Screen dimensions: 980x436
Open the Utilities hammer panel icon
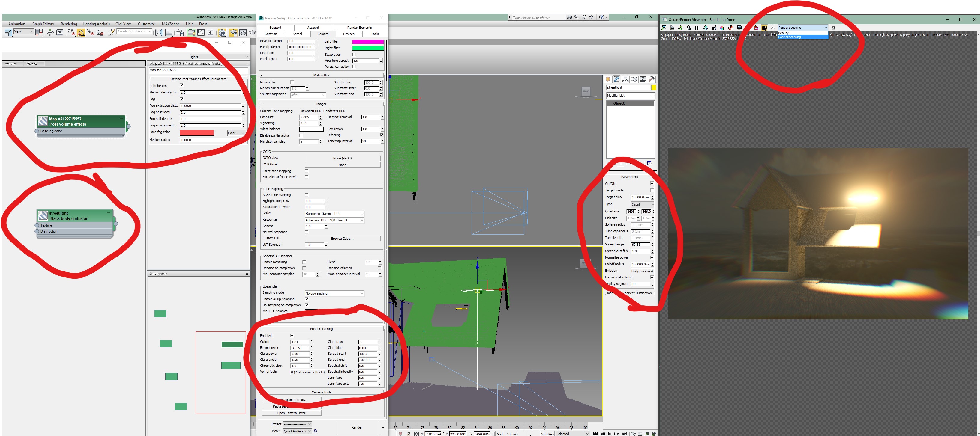pyautogui.click(x=651, y=79)
